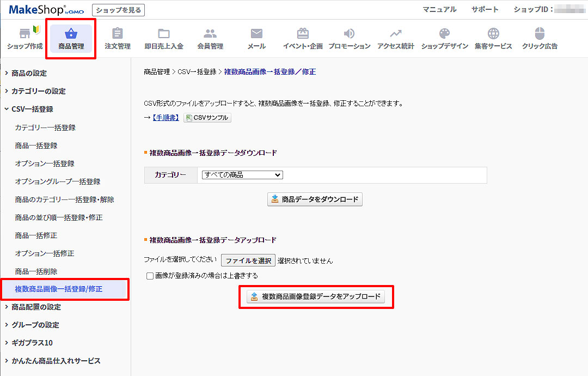The image size is (588, 376).
Task: Open 即日売上入金 folder icon
Action: click(x=164, y=34)
